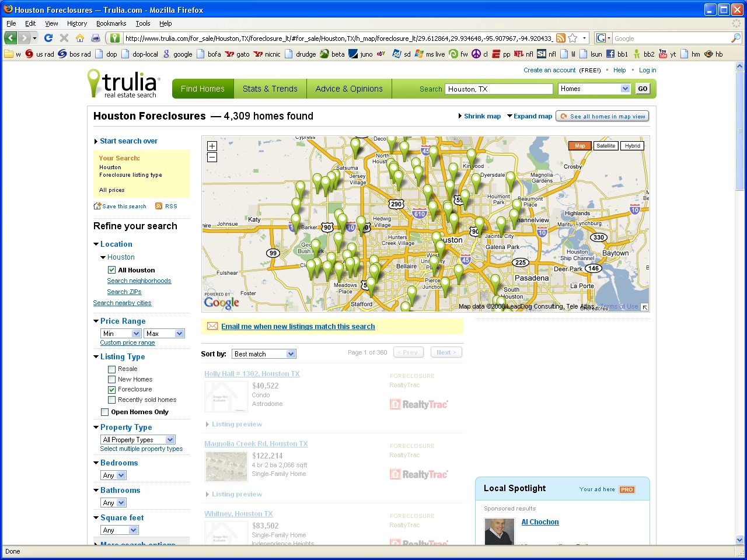Open the 'bofa' bookmark
This screenshot has height=560, width=747.
tap(209, 54)
